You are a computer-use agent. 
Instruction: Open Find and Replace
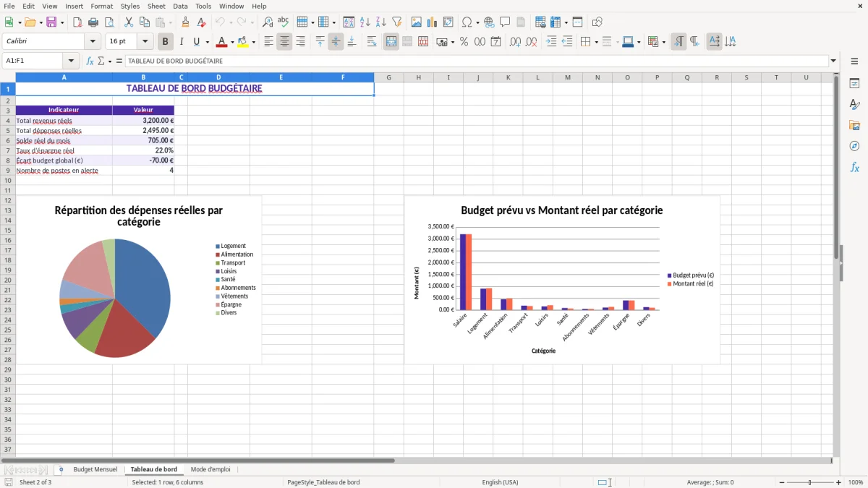coord(268,22)
